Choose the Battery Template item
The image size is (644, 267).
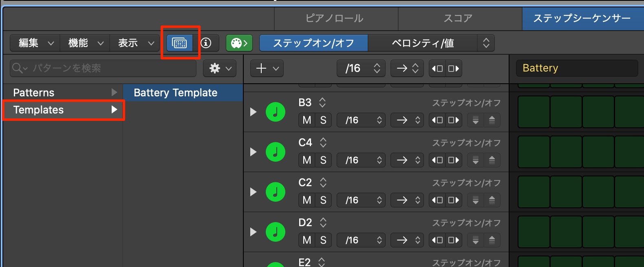coord(183,93)
